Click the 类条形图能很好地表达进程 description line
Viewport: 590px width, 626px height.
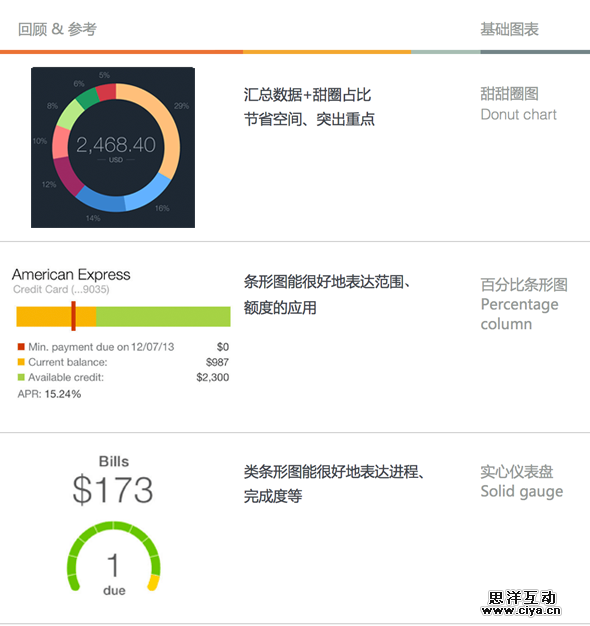coord(334,472)
